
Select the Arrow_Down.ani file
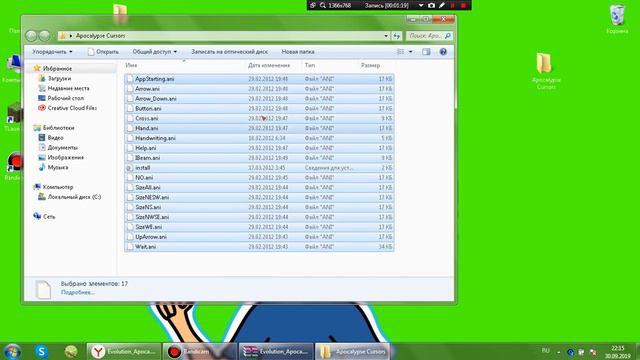coord(259,99)
